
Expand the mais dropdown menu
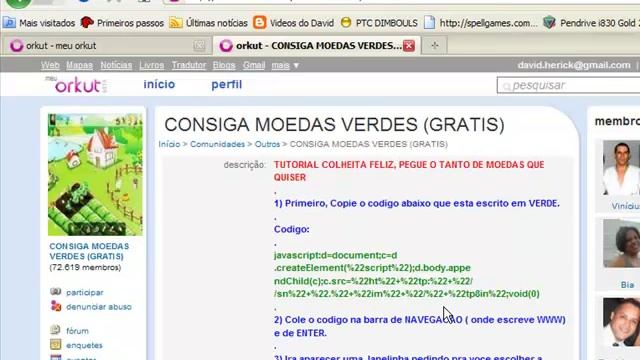tap(285, 65)
